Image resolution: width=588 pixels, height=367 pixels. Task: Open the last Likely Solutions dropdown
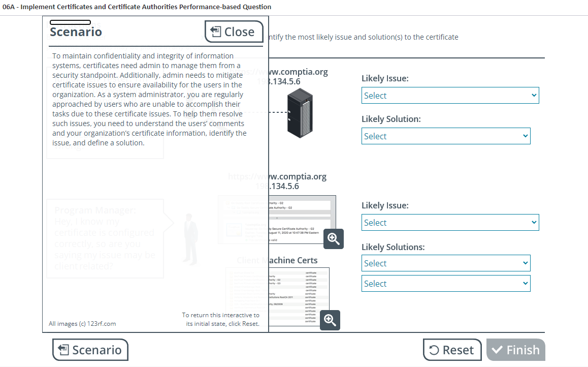(x=446, y=284)
